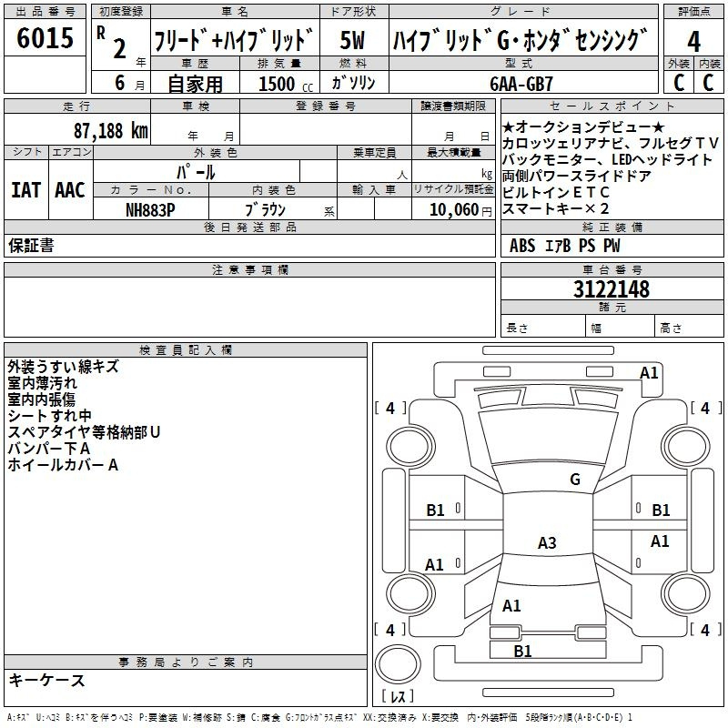This screenshot has height=728, width=728.
Task: Select the パール exterior color value
Action: click(196, 172)
